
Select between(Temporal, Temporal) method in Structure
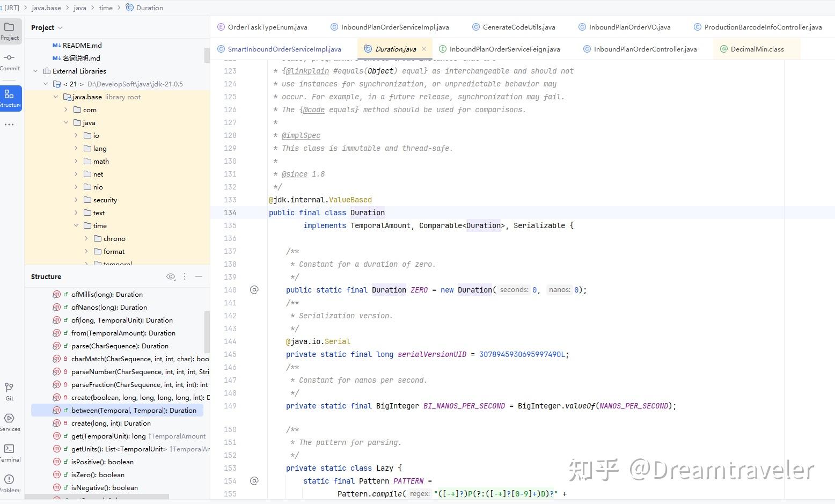118,410
